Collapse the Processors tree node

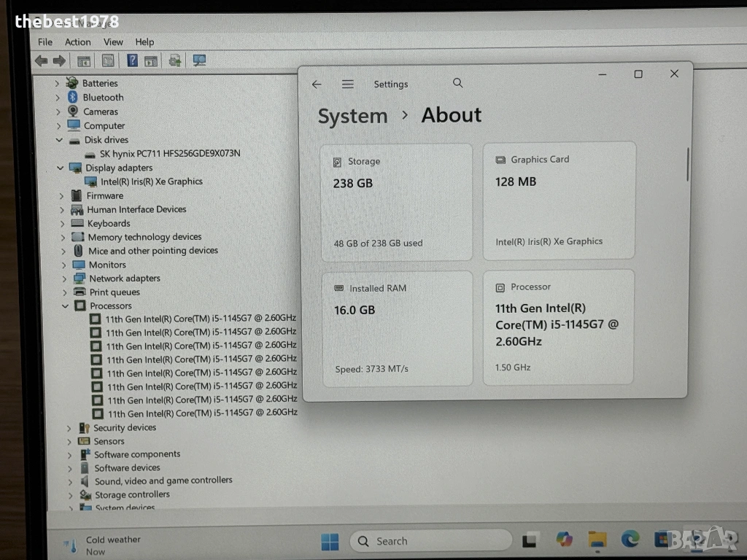coord(65,306)
